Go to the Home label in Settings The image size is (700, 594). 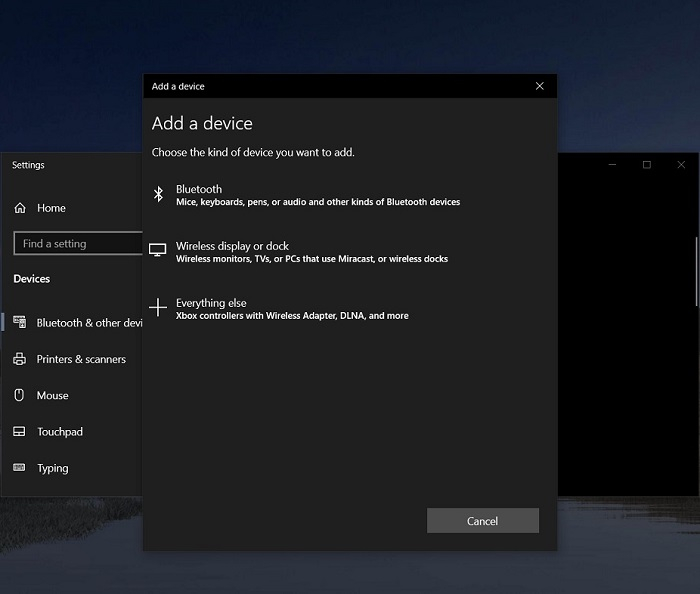pyautogui.click(x=51, y=208)
